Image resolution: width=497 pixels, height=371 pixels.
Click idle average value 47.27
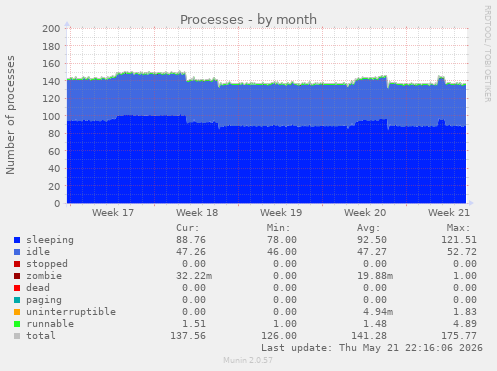click(x=372, y=252)
